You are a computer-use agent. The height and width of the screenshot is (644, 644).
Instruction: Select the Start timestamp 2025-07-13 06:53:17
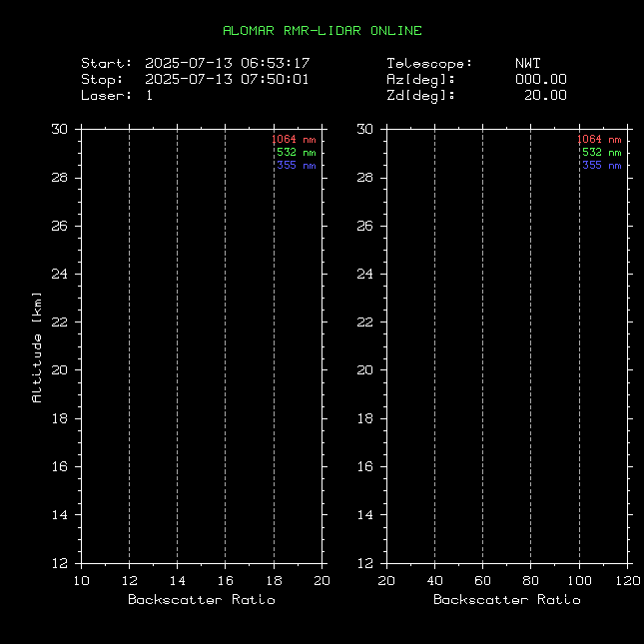227,63
